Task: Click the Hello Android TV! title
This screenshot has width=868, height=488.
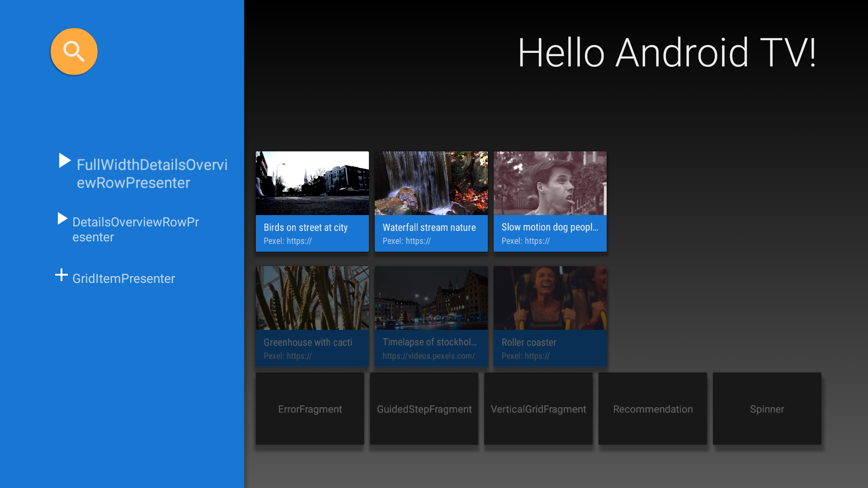Action: click(x=667, y=53)
